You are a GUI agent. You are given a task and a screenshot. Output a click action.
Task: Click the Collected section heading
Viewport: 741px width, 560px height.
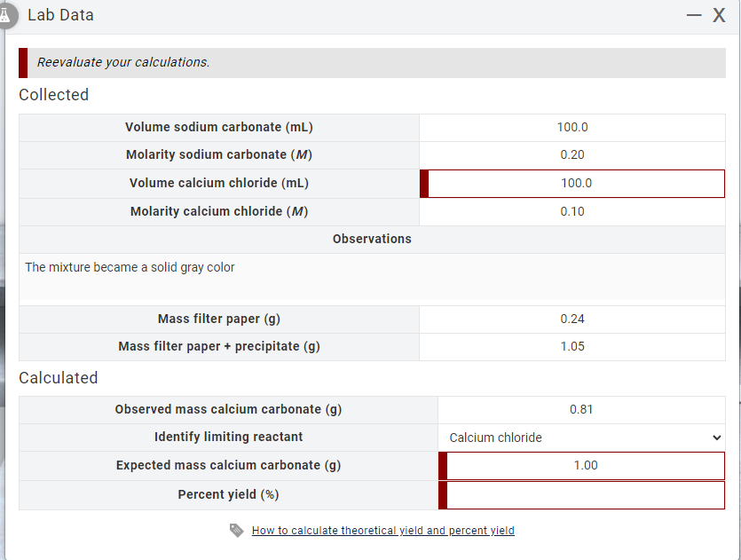[53, 94]
